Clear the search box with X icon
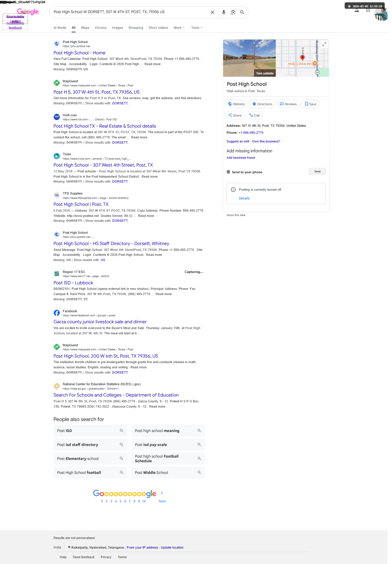 pyautogui.click(x=212, y=12)
